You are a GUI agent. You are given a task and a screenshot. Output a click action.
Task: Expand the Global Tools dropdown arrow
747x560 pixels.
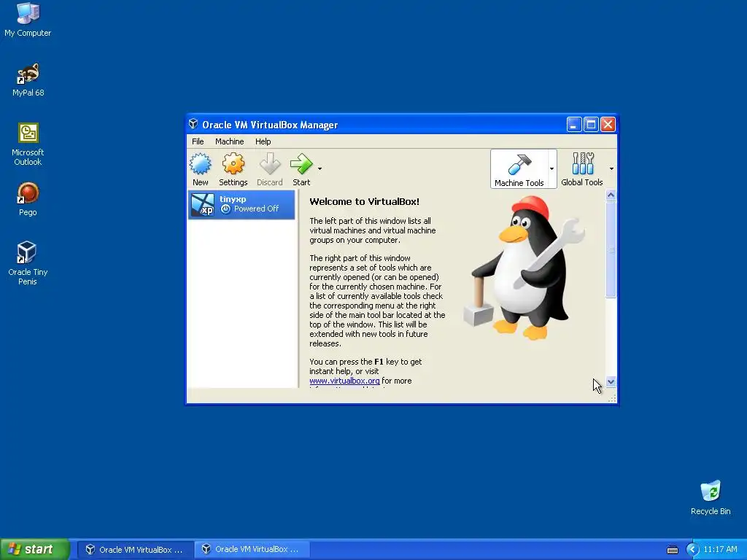tap(612, 168)
